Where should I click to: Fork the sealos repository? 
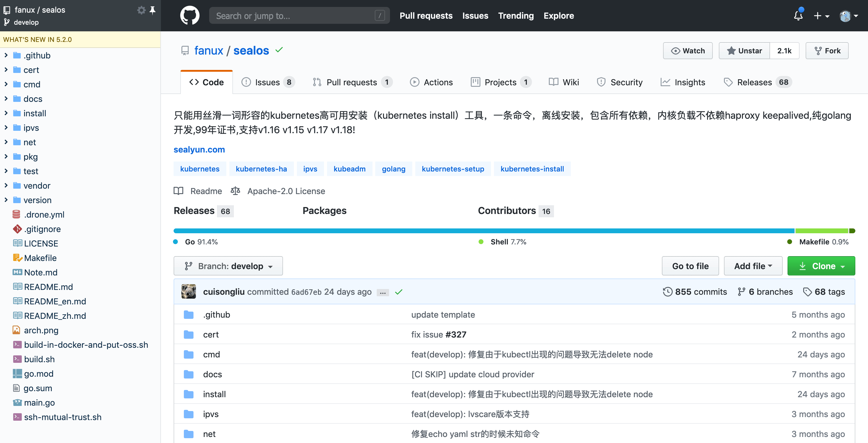[827, 51]
